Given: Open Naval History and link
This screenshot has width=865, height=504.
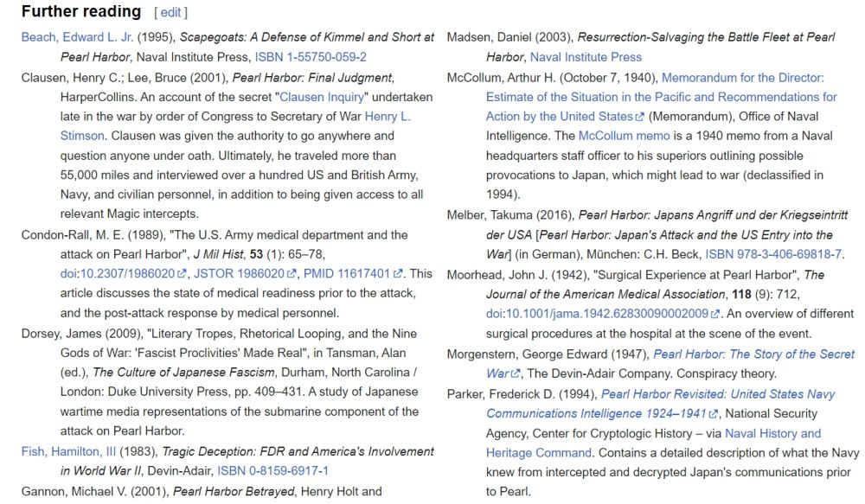Looking at the screenshot, I should coord(772,433).
